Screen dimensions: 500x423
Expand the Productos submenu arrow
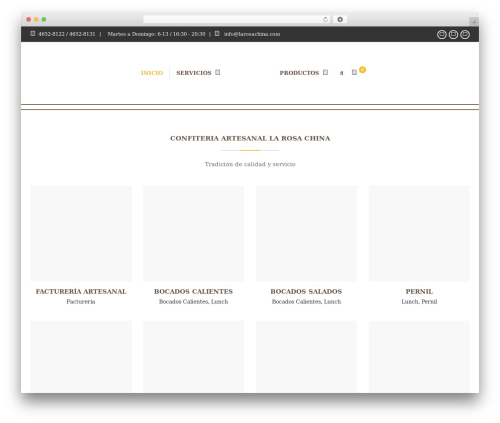click(x=326, y=72)
